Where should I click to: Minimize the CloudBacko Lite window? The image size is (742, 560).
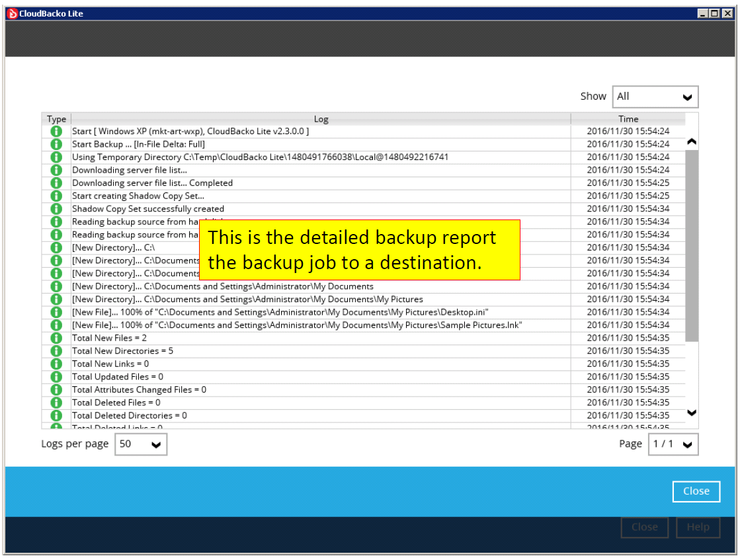[x=703, y=13]
